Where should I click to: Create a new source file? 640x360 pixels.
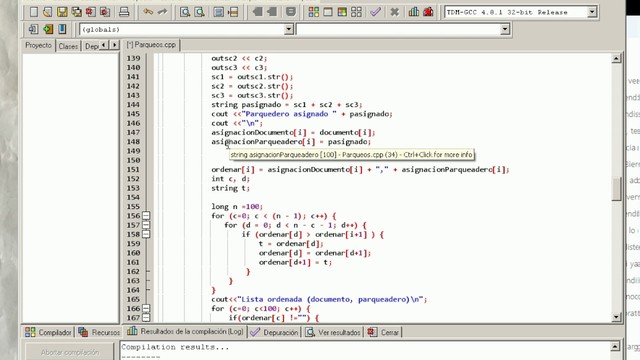(34, 12)
